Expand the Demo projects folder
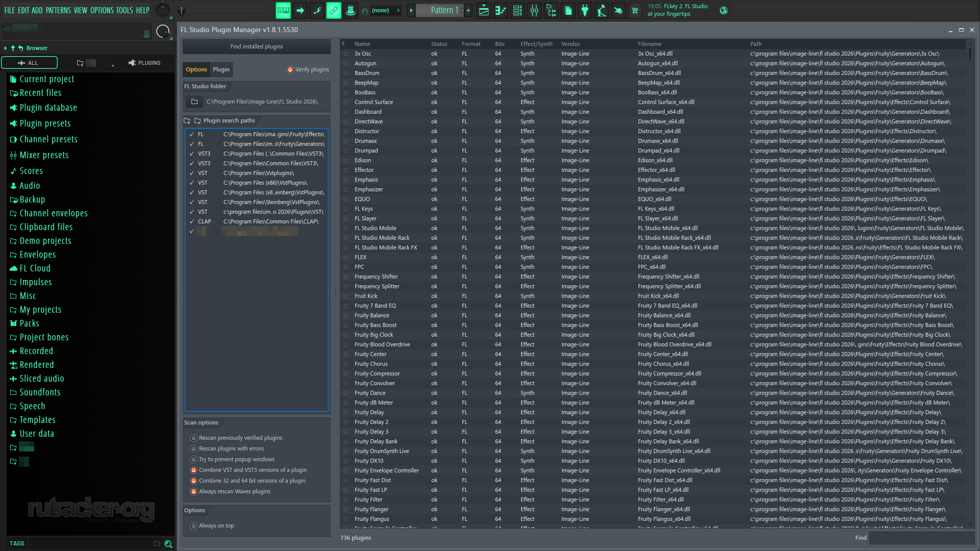This screenshot has width=980, height=551. click(x=41, y=241)
